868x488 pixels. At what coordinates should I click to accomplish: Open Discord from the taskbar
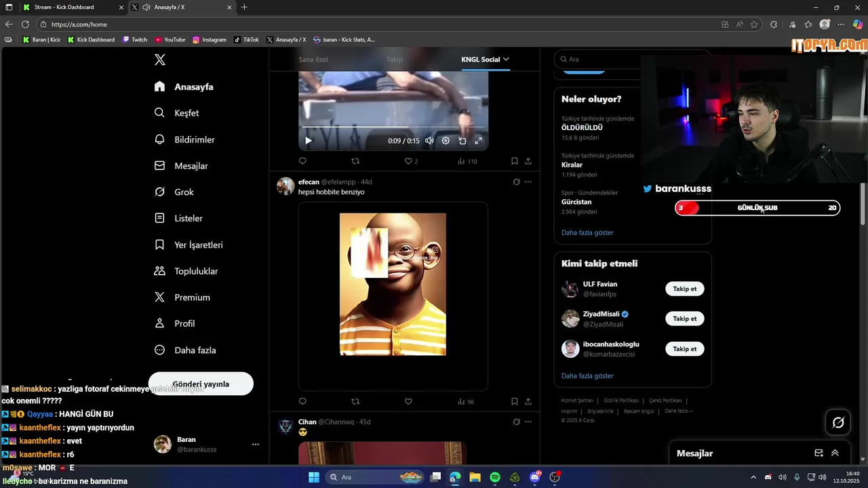click(535, 477)
